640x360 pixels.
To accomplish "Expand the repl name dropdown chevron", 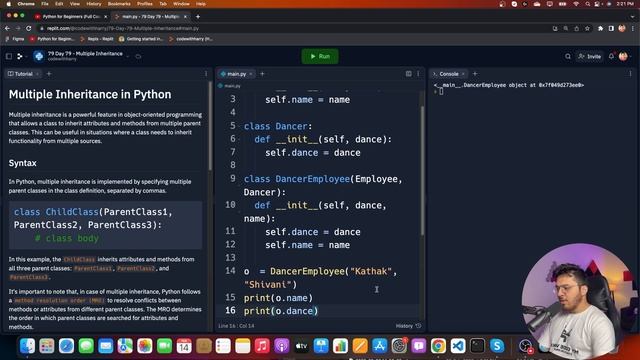I will point(128,56).
